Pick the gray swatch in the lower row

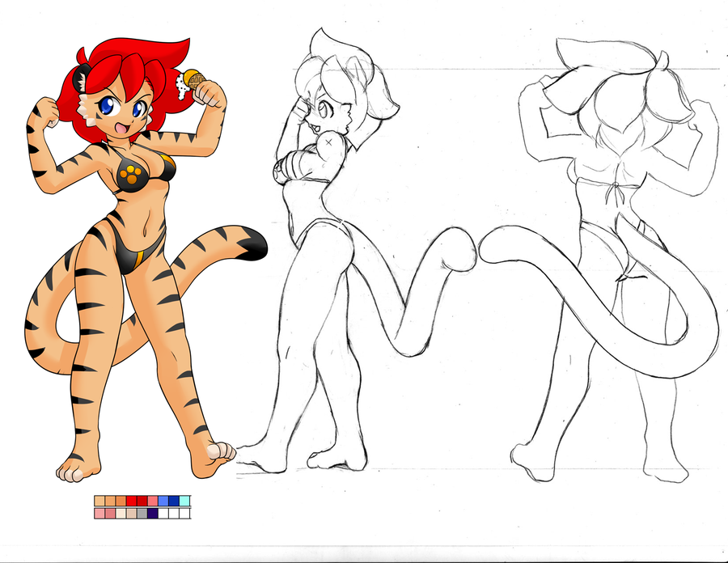pos(142,514)
